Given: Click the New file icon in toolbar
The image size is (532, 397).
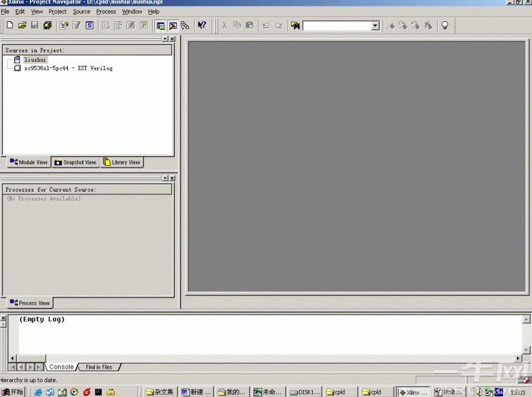Looking at the screenshot, I should [x=10, y=25].
